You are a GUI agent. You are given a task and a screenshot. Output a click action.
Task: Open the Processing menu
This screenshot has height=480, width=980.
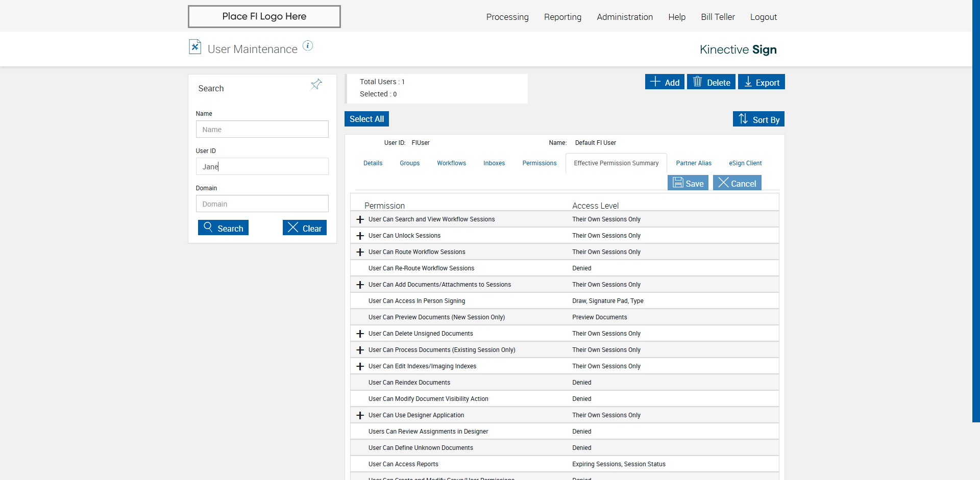pos(507,17)
